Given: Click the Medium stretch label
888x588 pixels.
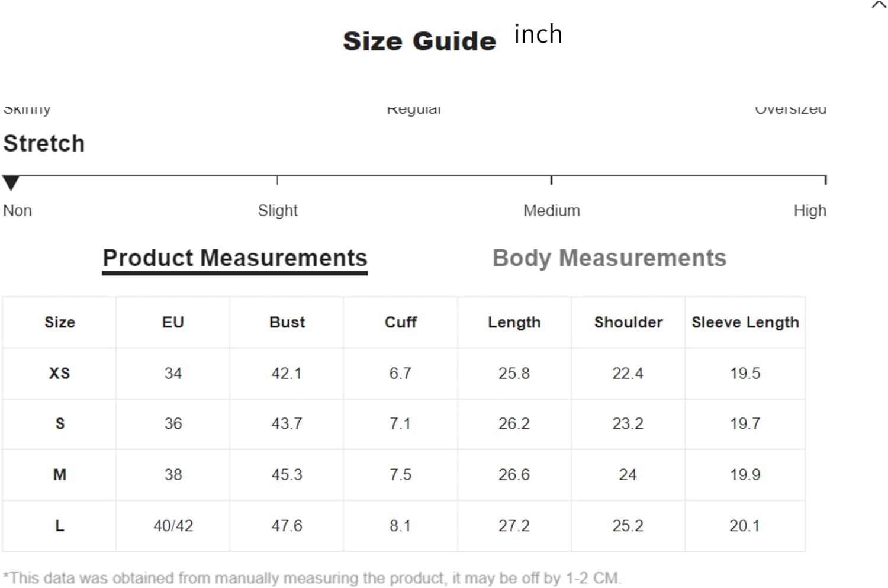Looking at the screenshot, I should [x=551, y=211].
